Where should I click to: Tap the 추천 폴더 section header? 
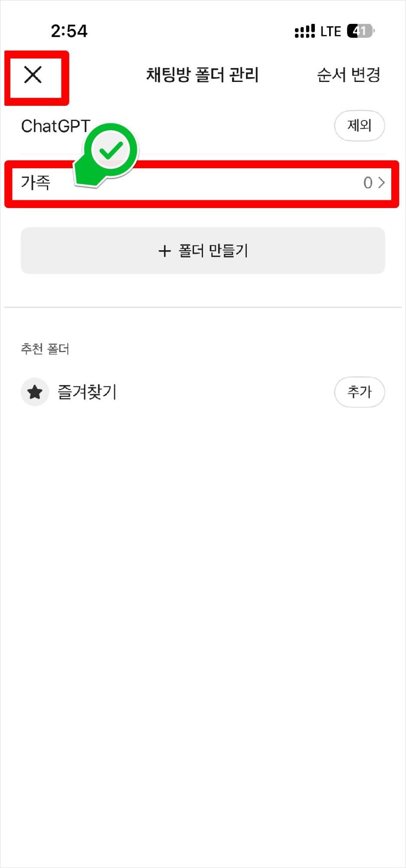pos(45,349)
